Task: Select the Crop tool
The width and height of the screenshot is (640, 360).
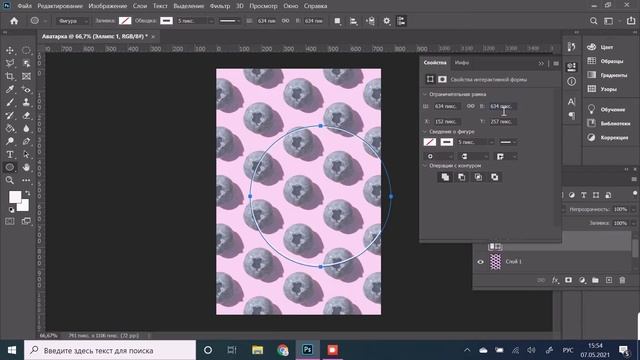Action: click(10, 76)
